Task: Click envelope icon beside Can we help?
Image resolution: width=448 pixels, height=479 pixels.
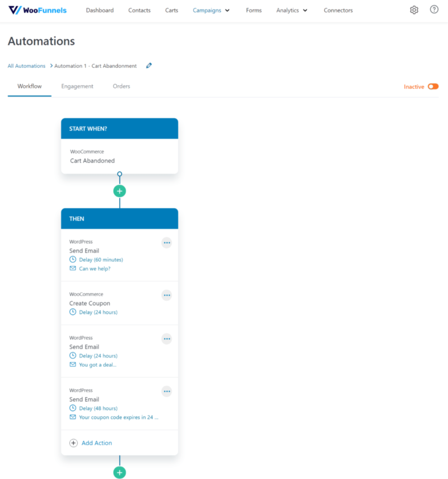Action: click(x=73, y=268)
